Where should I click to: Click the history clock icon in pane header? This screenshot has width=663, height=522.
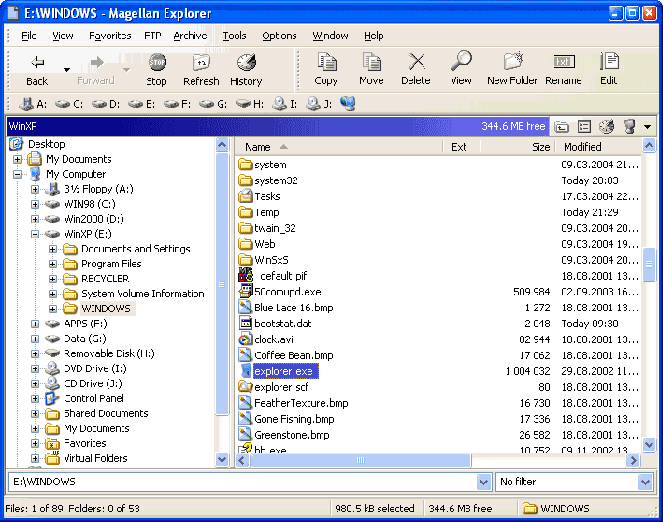[x=607, y=126]
